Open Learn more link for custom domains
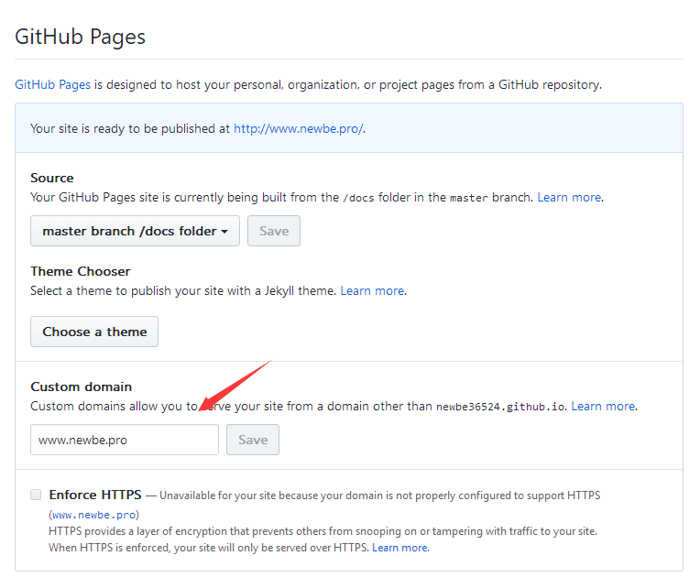 (603, 406)
